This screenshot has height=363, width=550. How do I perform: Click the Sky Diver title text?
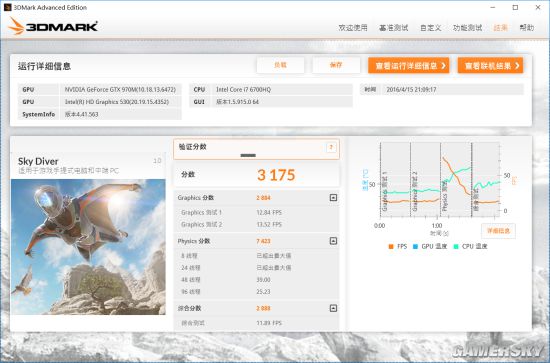(x=38, y=161)
